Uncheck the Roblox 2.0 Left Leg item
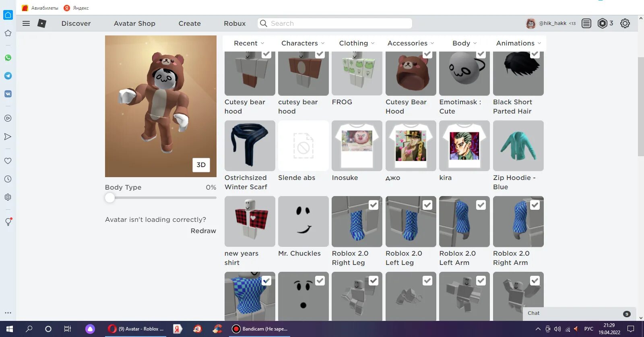The image size is (644, 337). click(x=427, y=205)
